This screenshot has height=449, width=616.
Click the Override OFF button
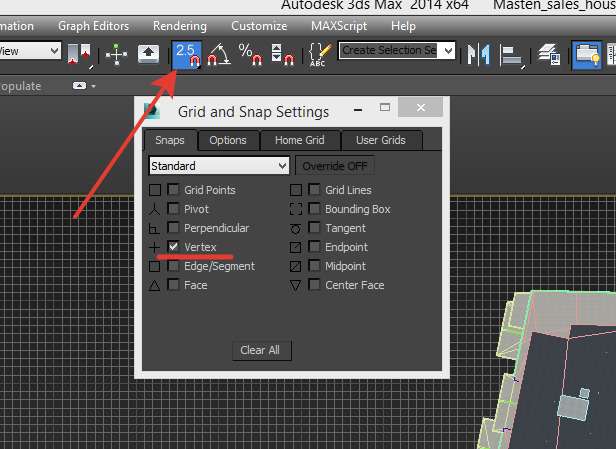coord(335,166)
